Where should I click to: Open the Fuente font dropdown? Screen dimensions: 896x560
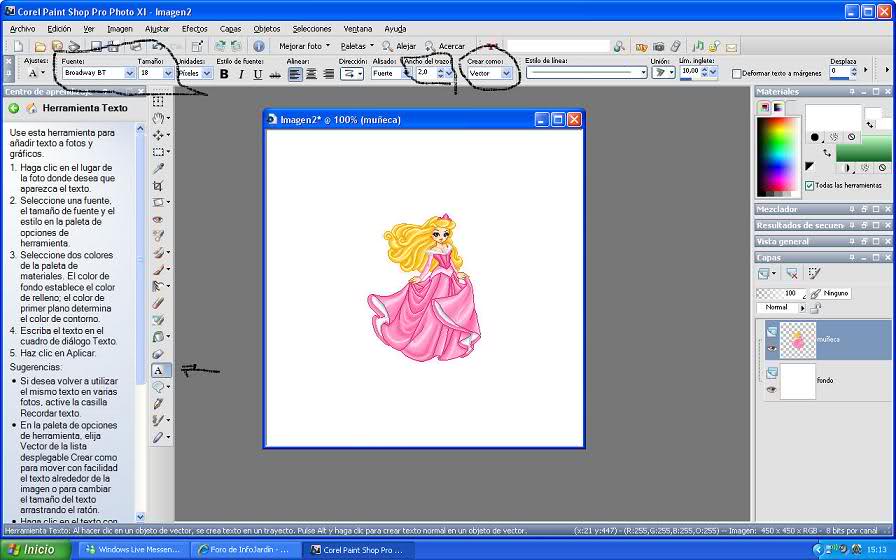click(x=129, y=73)
